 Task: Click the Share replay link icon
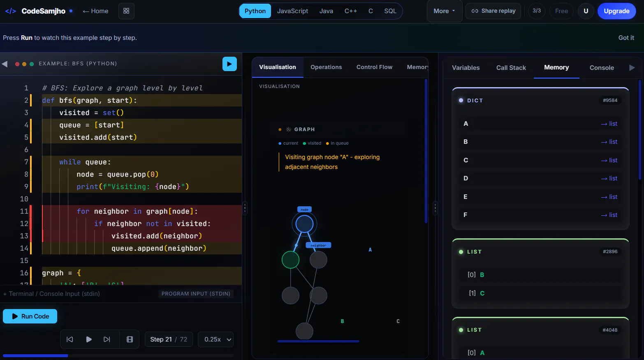coord(475,11)
